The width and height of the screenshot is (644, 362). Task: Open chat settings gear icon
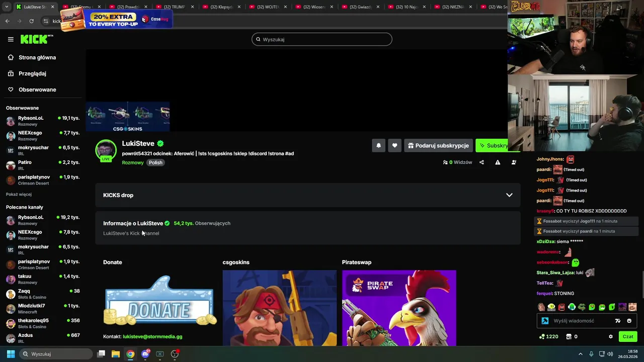(611, 336)
